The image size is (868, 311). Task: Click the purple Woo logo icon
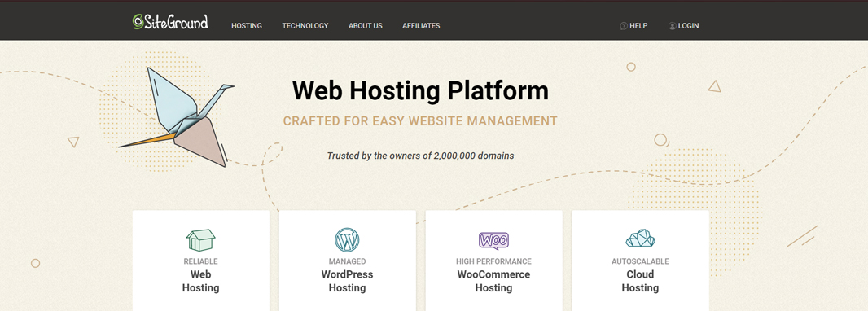pos(493,241)
